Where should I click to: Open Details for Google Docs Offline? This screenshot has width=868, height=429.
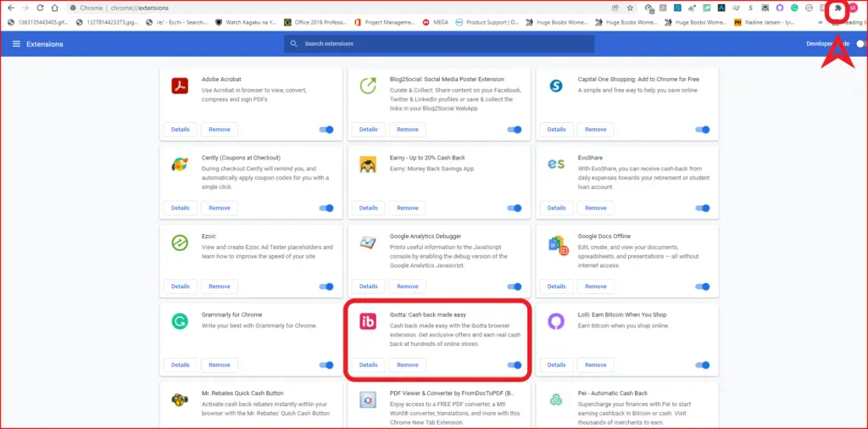(x=556, y=287)
